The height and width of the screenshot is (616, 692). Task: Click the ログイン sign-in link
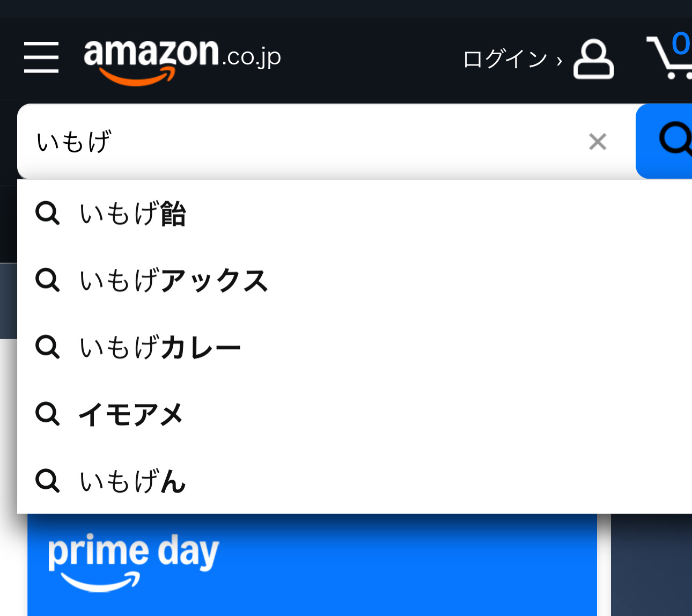pos(505,59)
